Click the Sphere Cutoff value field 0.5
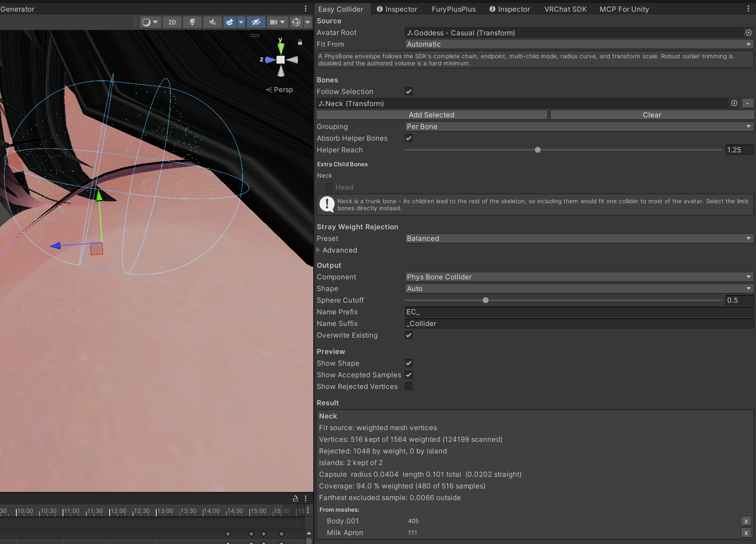Screen dimensions: 756x544 pyautogui.click(x=740, y=300)
